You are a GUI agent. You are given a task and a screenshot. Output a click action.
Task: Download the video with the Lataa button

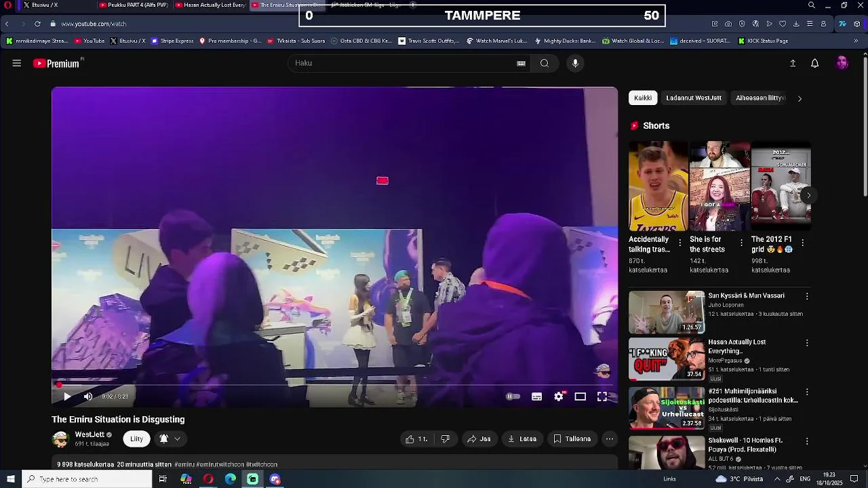(x=522, y=439)
